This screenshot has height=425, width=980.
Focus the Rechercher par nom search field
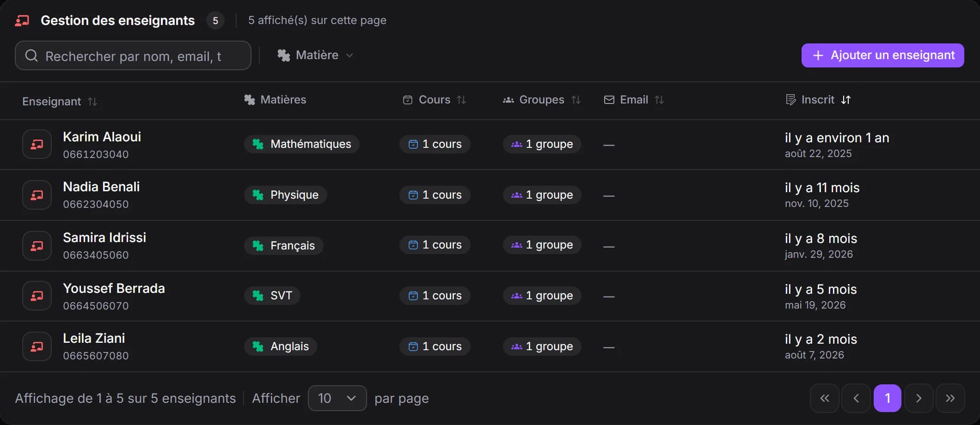[x=133, y=56]
